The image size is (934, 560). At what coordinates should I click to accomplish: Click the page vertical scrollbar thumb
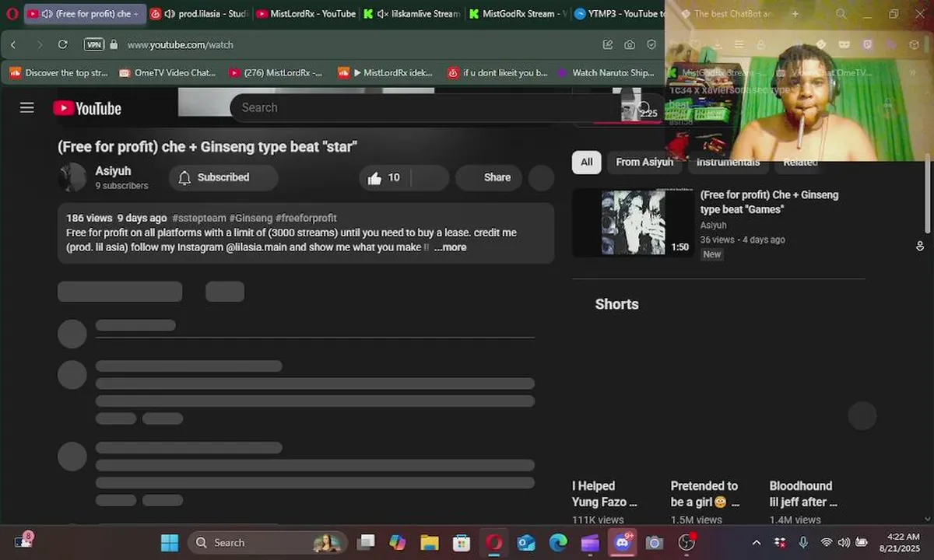(x=927, y=193)
